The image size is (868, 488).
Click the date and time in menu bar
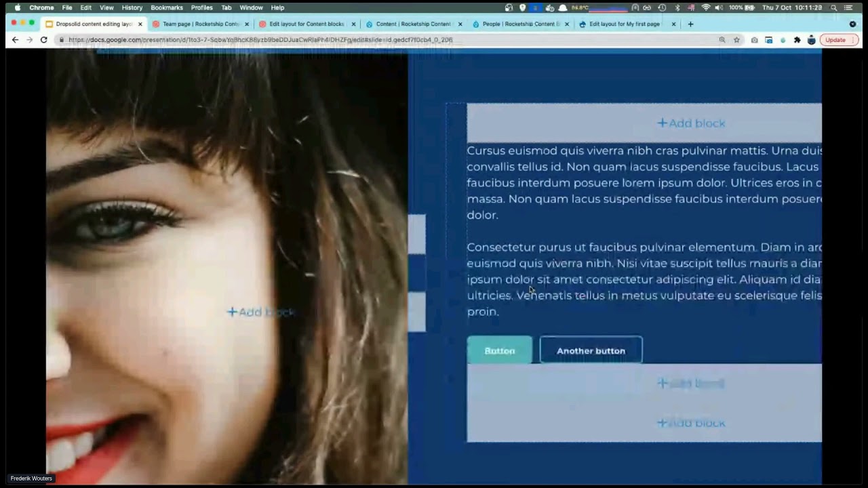coord(792,7)
